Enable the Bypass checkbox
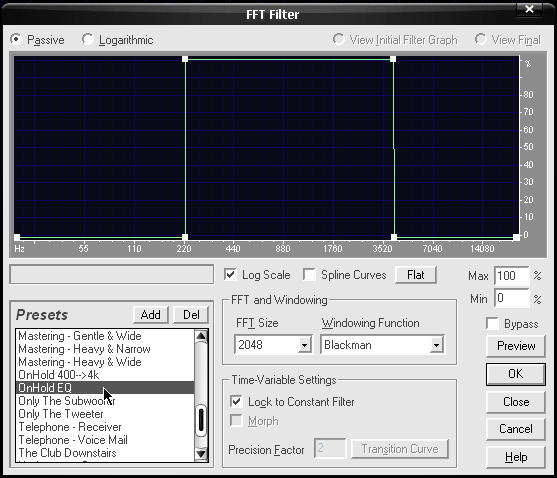Image resolution: width=557 pixels, height=478 pixels. [492, 324]
